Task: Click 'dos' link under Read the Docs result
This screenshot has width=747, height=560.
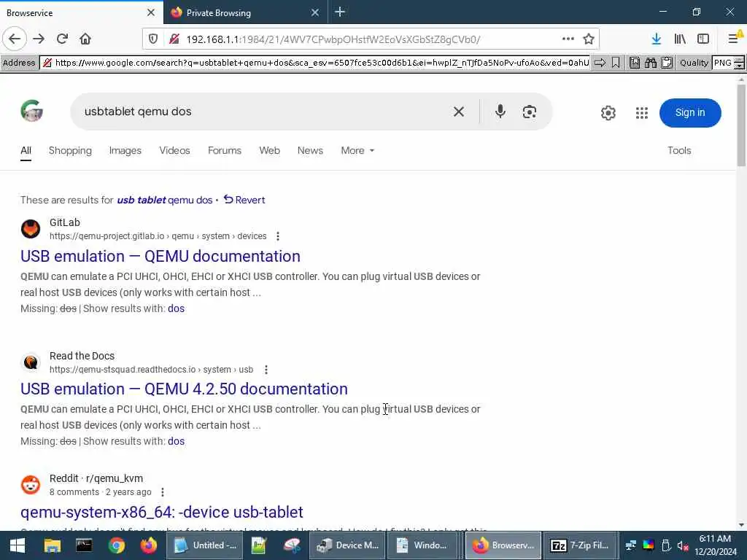Action: (176, 441)
